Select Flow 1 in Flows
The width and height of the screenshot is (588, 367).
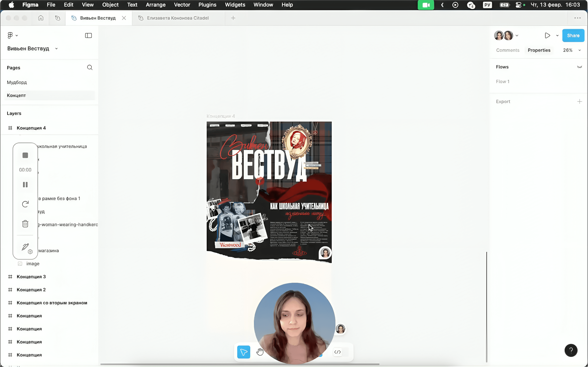coord(503,82)
